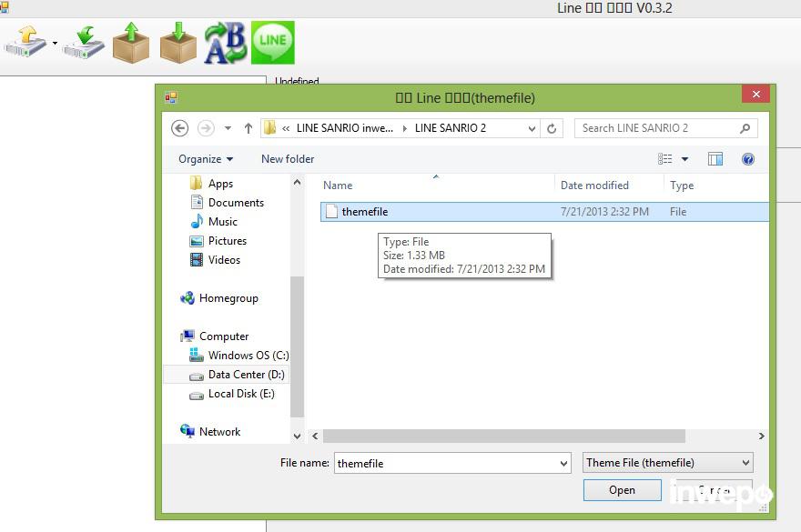Open the help icon
The height and width of the screenshot is (532, 801).
click(748, 159)
